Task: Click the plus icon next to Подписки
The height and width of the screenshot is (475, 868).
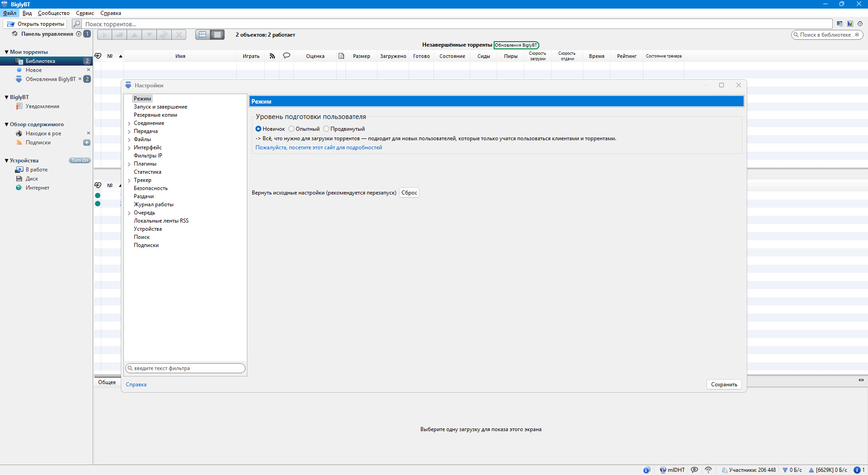Action: 87,142
